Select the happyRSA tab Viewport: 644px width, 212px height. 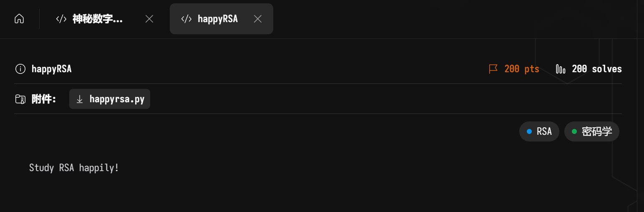pyautogui.click(x=218, y=19)
